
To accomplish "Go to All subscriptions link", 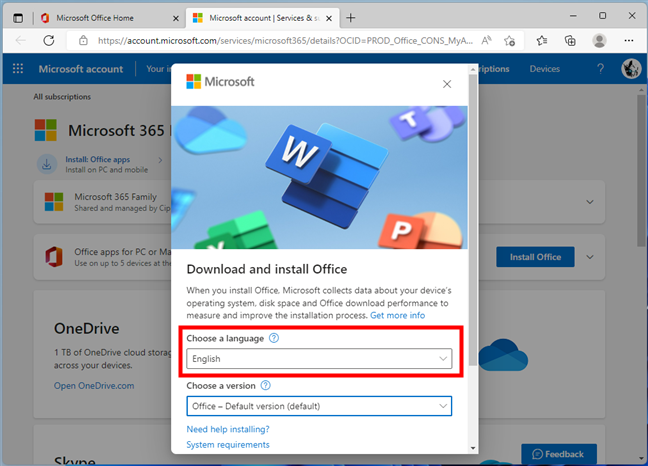I will [x=62, y=97].
